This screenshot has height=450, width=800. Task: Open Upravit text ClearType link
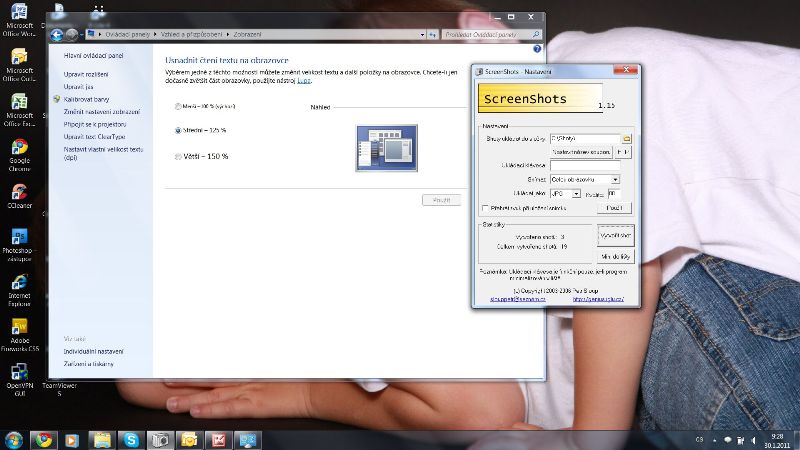[94, 137]
